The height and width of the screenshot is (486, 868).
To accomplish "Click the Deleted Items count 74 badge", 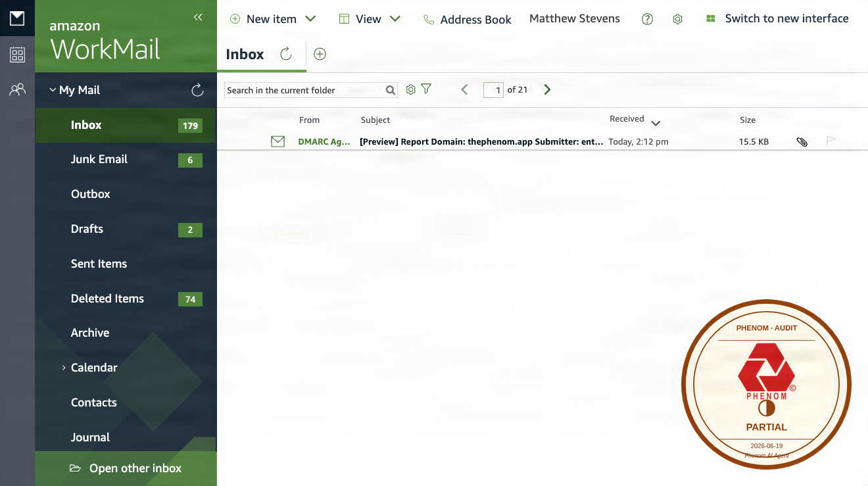I will 190,299.
